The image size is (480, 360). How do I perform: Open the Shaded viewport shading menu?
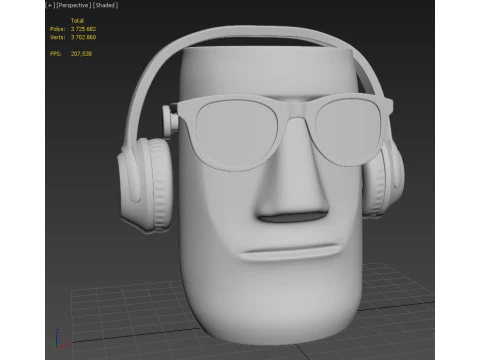point(105,5)
